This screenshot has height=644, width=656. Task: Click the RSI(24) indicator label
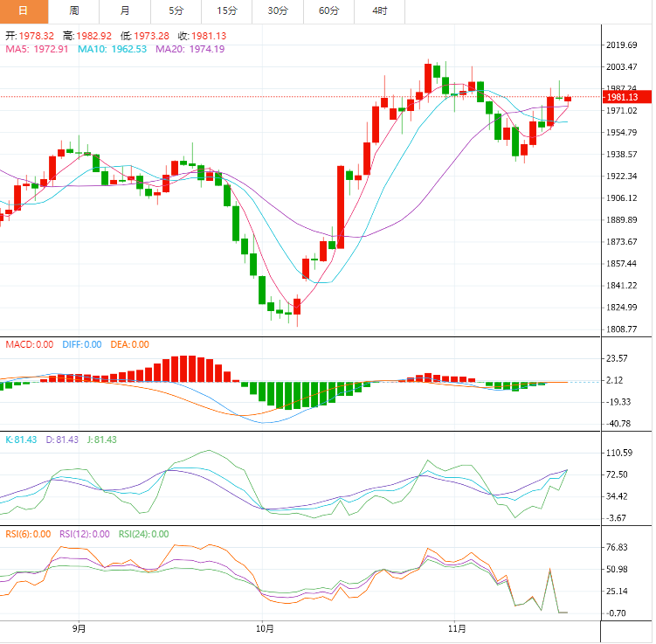(x=138, y=534)
